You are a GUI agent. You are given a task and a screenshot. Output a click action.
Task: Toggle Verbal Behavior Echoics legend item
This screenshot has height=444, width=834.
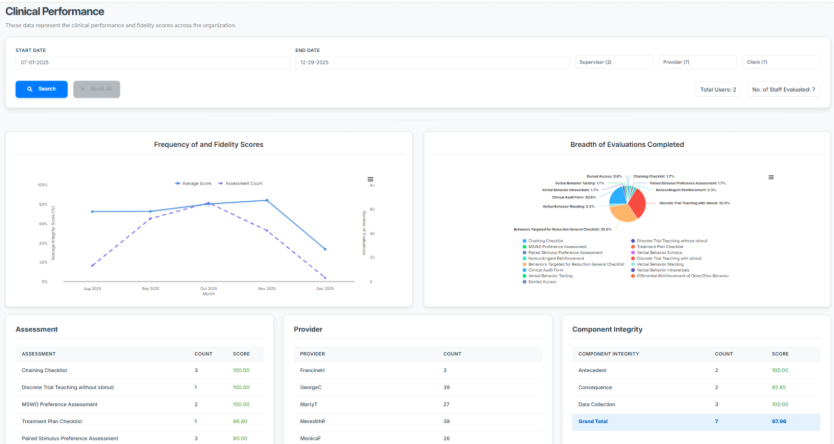(656, 253)
